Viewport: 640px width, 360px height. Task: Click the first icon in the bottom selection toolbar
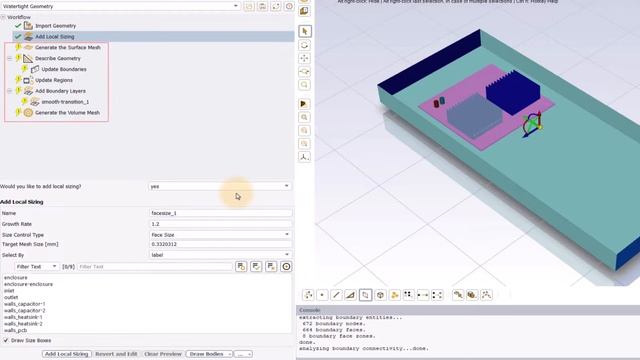click(x=308, y=295)
